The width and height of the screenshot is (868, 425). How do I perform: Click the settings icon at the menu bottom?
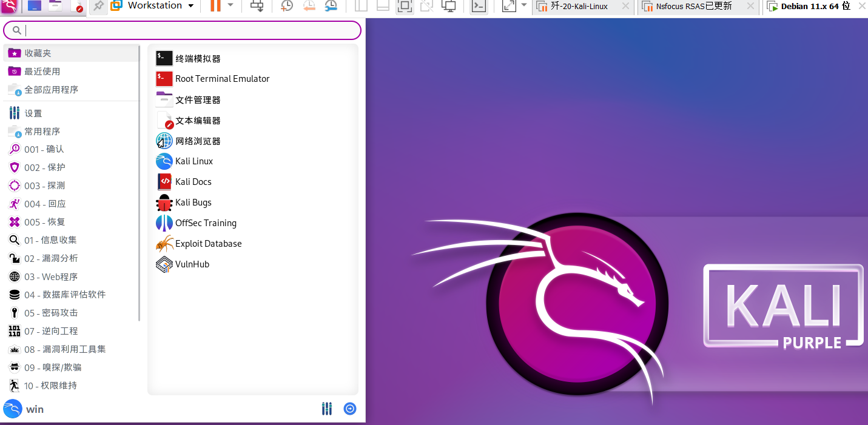click(327, 409)
